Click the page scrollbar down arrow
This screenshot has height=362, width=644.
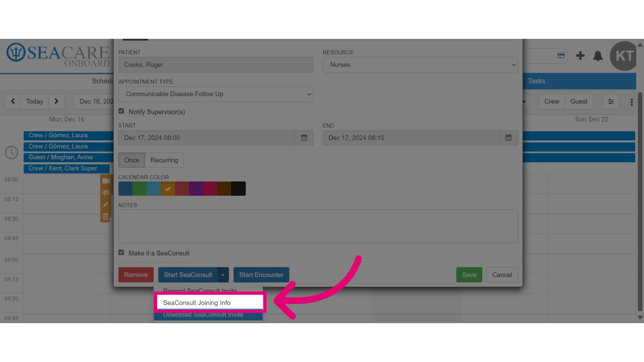point(640,317)
